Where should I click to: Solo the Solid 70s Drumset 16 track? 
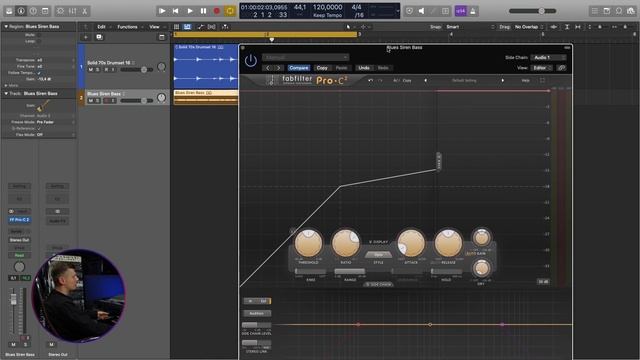point(97,70)
